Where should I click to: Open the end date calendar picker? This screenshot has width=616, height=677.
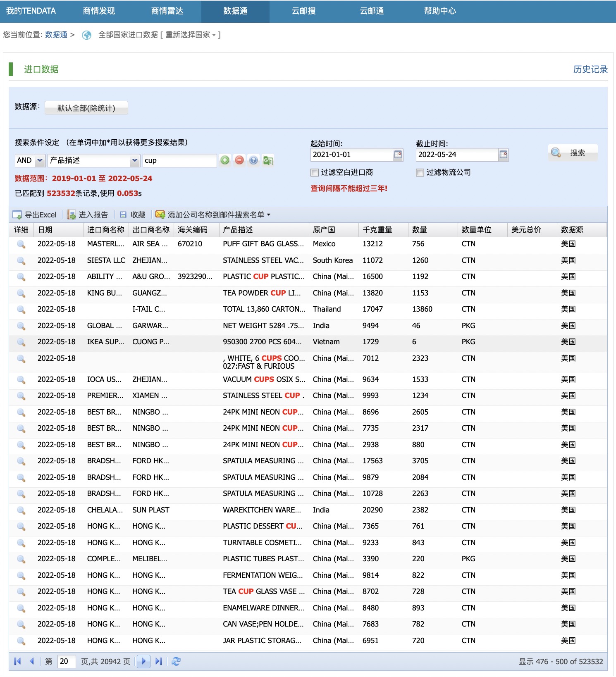click(504, 155)
